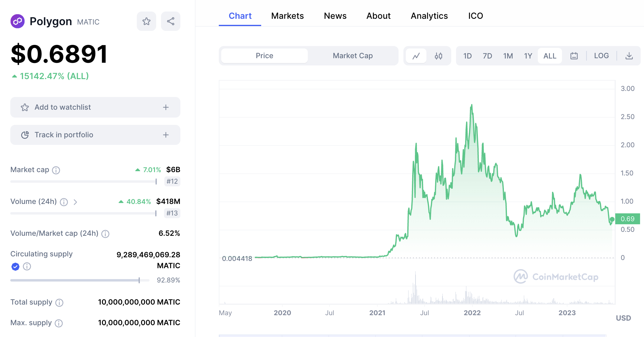Image resolution: width=644 pixels, height=337 pixels.
Task: Switch to candlestick chart icon
Action: 439,56
